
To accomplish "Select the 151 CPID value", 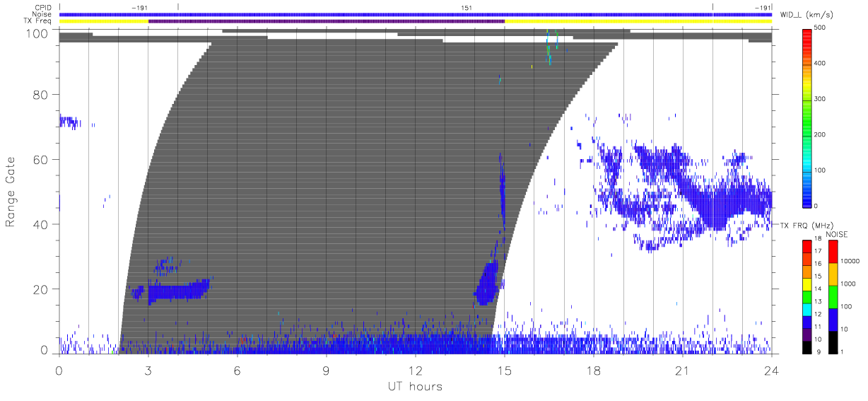I will [467, 8].
